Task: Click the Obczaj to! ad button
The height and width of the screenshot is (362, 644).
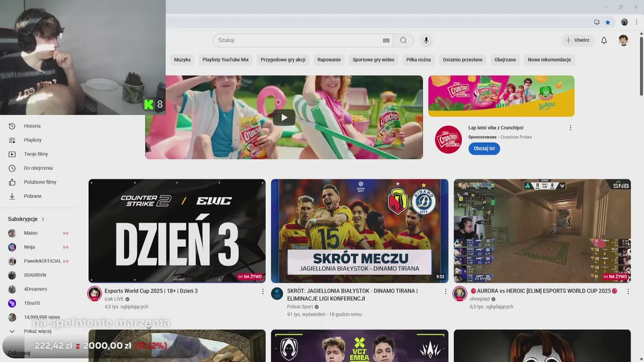Action: tap(484, 149)
